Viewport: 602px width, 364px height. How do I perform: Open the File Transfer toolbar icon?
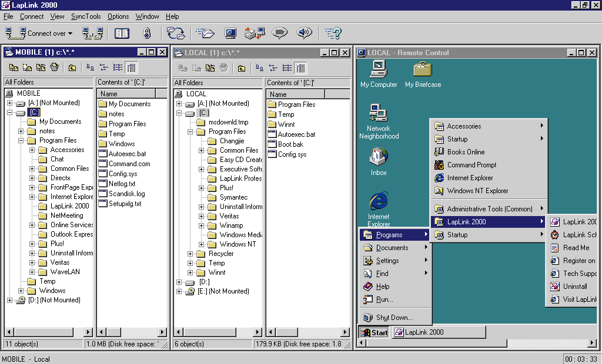(205, 33)
